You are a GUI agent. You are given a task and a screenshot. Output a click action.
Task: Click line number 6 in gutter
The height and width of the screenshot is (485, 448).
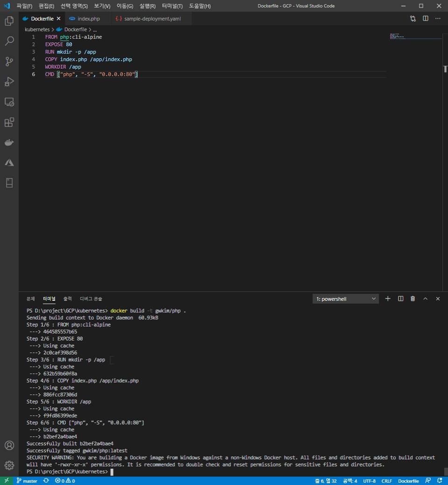pos(34,74)
